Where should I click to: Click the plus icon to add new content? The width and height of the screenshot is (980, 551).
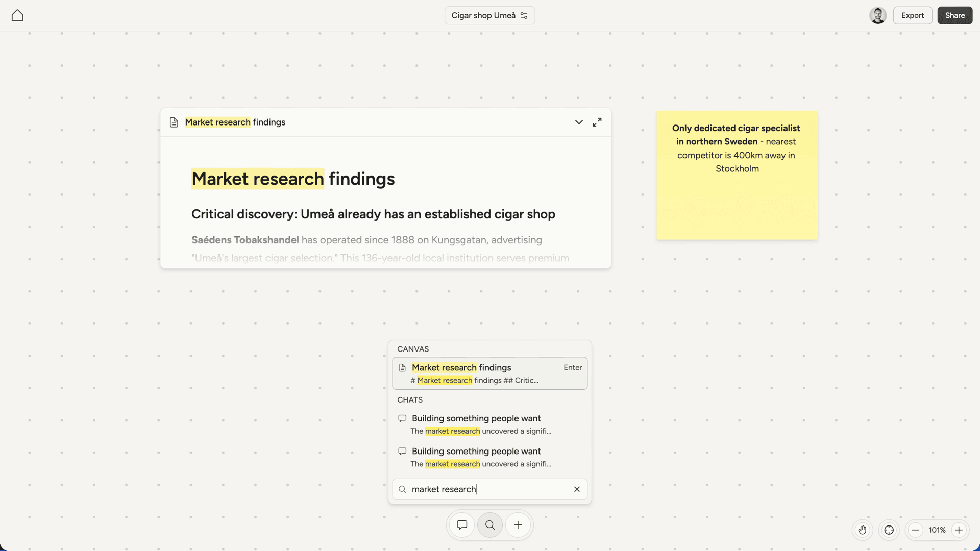[x=518, y=524]
